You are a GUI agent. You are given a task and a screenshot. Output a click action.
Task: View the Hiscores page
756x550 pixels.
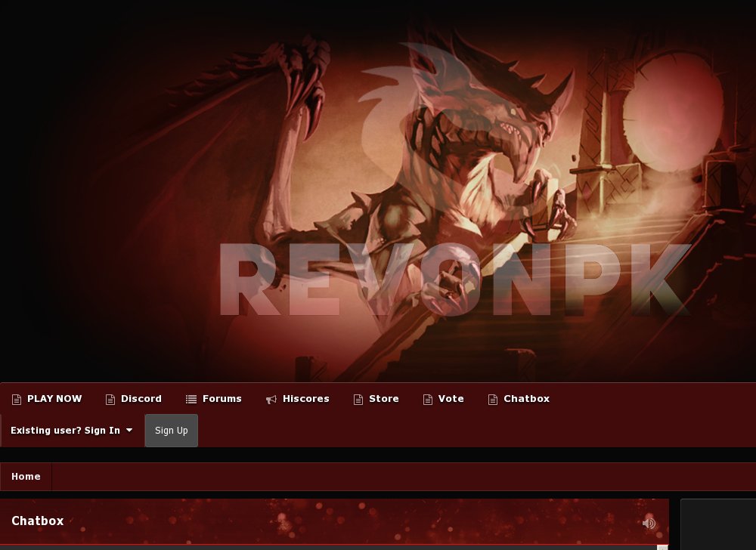click(297, 399)
